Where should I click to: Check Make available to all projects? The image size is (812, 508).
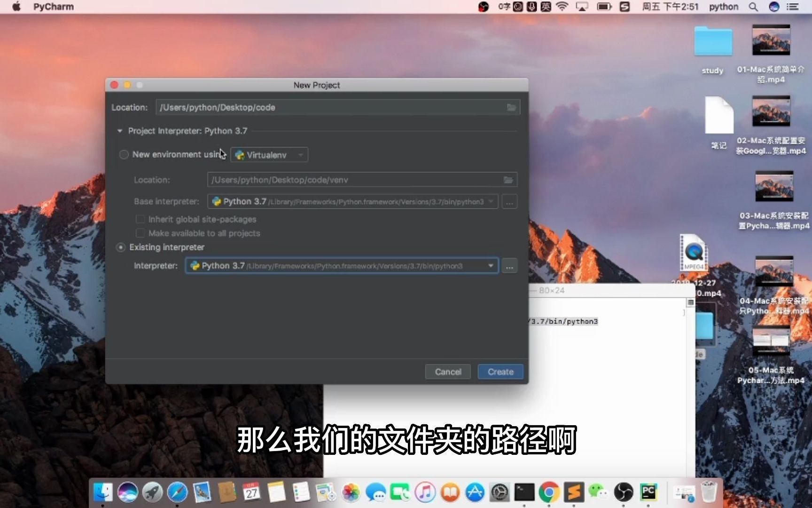(141, 233)
